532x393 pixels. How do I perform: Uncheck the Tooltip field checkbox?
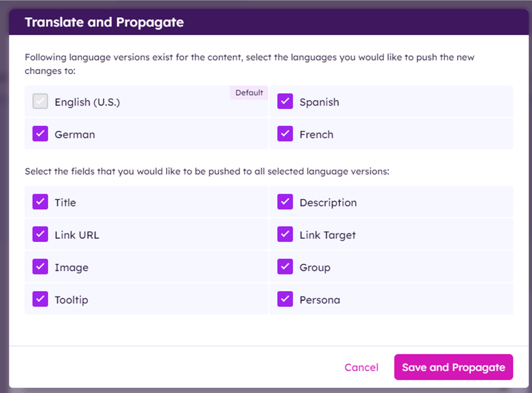click(x=40, y=299)
